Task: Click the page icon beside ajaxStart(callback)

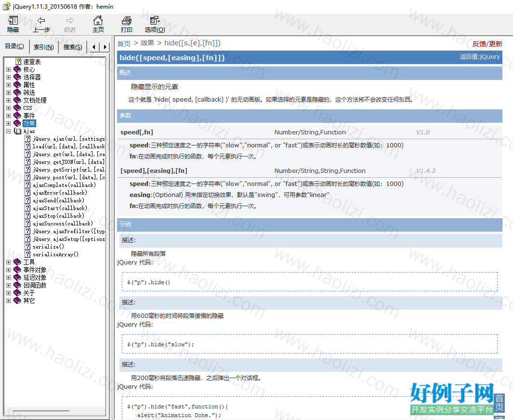Action: [27, 208]
